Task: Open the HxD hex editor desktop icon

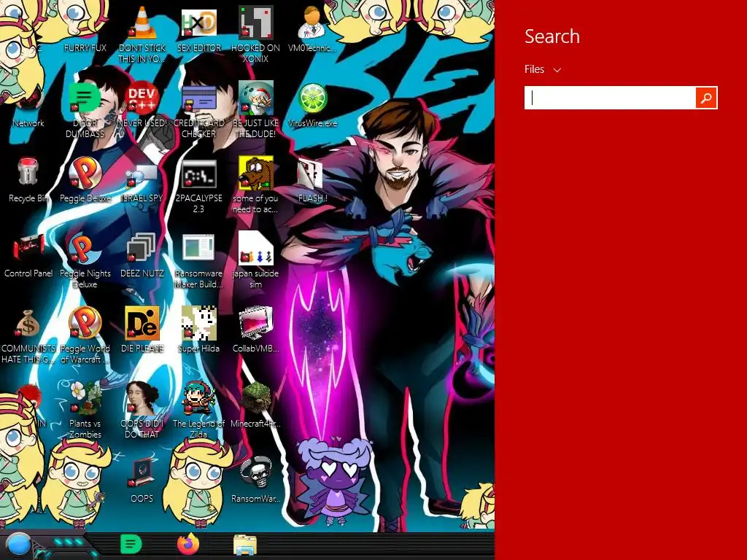Action: (x=198, y=23)
